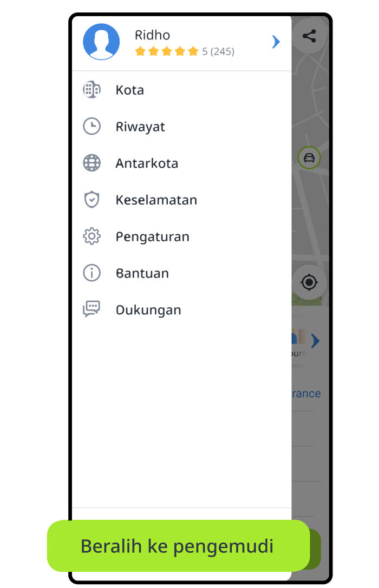Click the car marker on map
379x588 pixels.
point(309,158)
